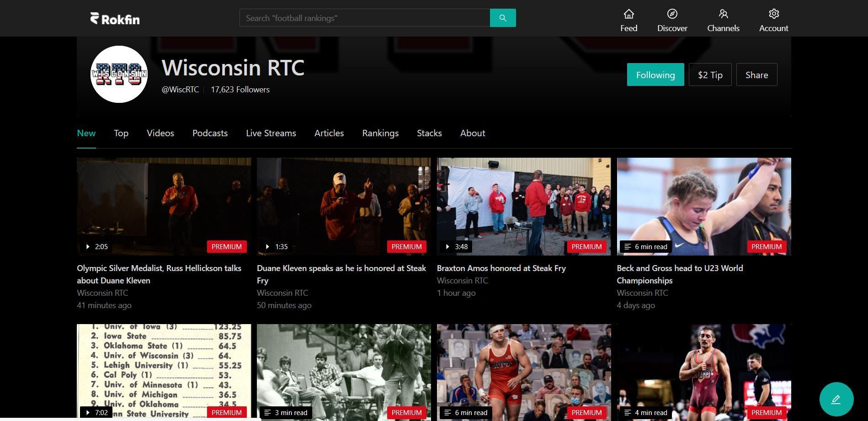
Task: Open the Rankings tab
Action: [x=380, y=133]
